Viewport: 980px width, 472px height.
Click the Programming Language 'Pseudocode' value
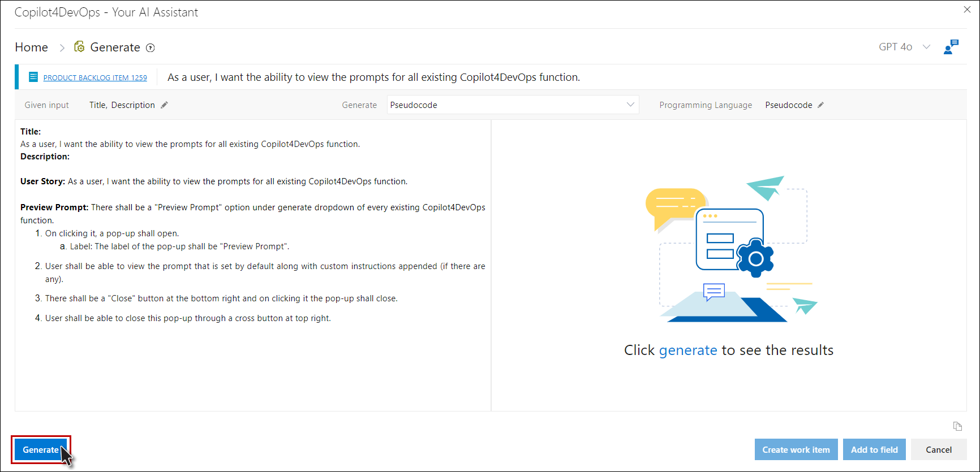(x=789, y=105)
